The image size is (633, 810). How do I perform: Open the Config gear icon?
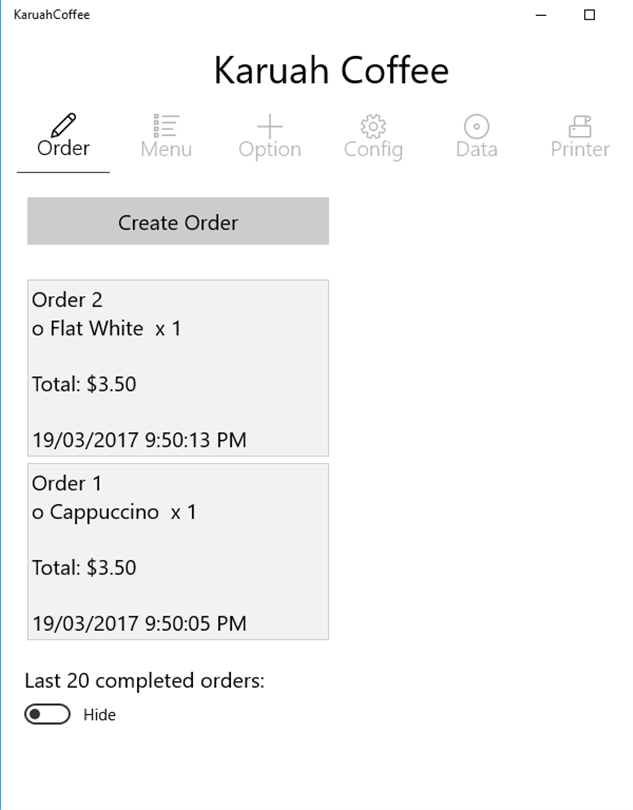[x=373, y=125]
